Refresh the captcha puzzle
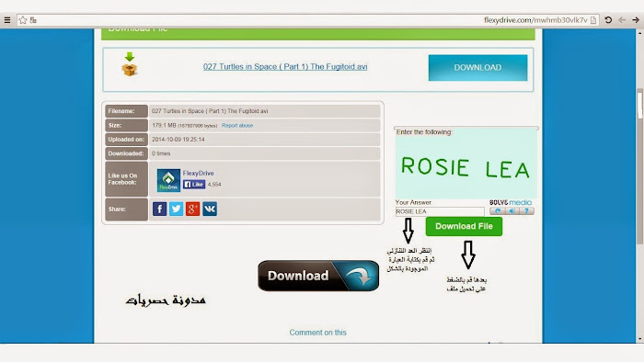Screen dimensions: 644x362 tap(498, 211)
